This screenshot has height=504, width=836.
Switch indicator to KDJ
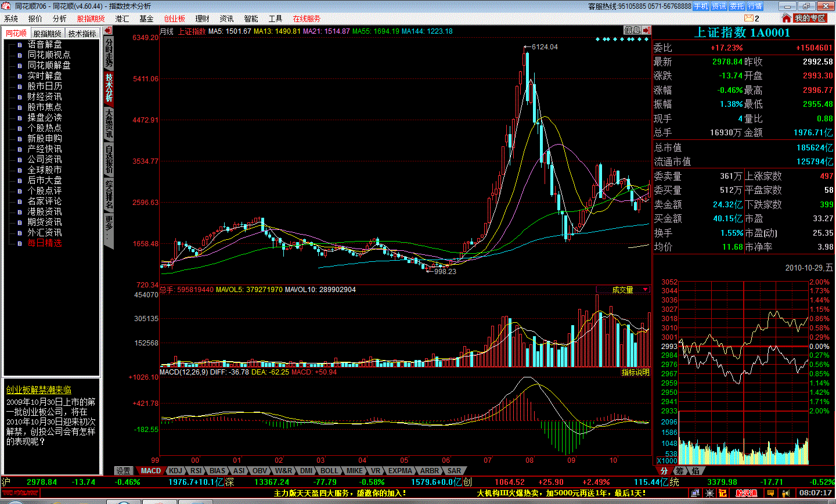coord(175,471)
